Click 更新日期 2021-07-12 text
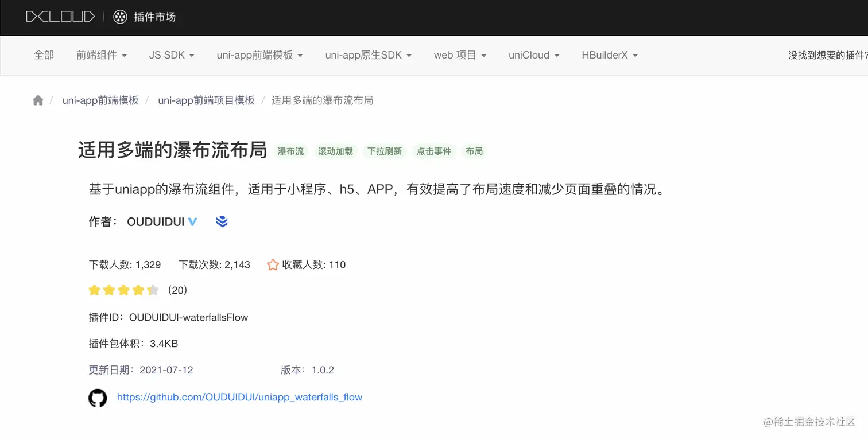The image size is (868, 440). point(141,370)
